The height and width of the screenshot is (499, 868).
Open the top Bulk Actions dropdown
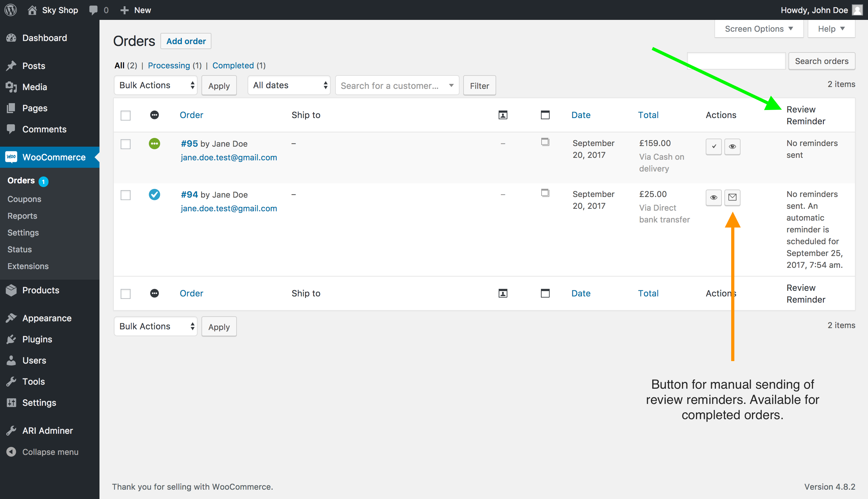(156, 85)
